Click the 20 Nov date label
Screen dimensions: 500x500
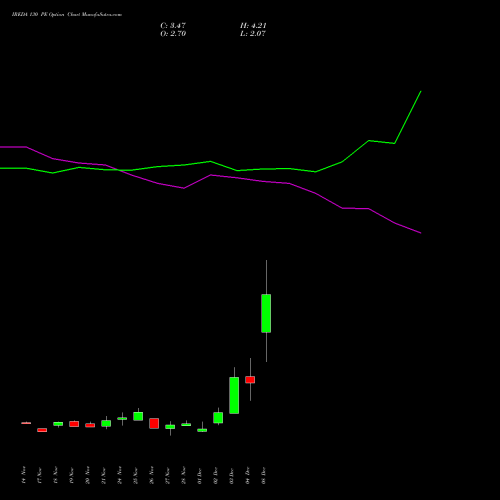[87, 475]
